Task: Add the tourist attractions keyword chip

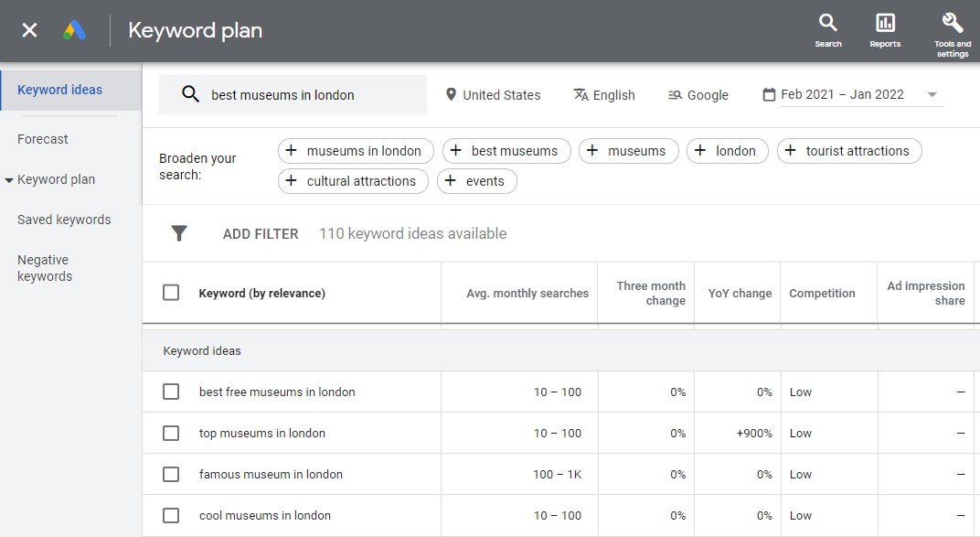Action: 848,151
